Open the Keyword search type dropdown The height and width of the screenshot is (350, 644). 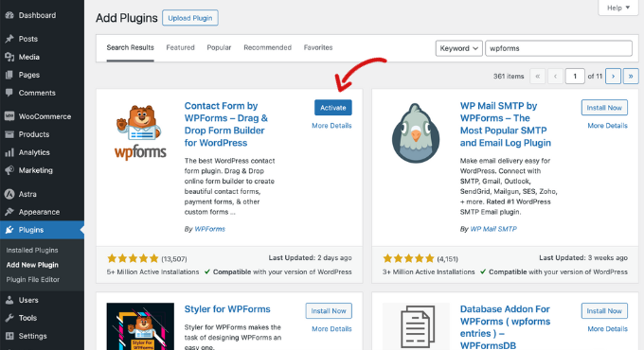[x=458, y=48]
